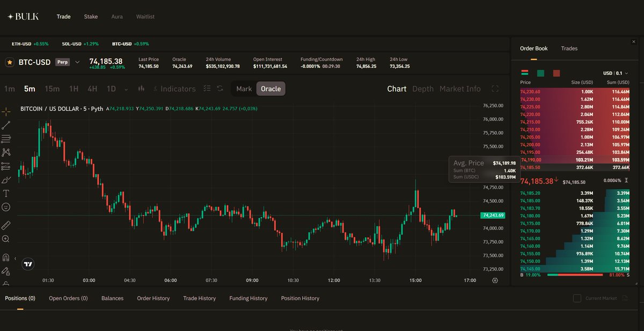Open the Waitlist page
This screenshot has height=331, width=644.
click(x=145, y=17)
